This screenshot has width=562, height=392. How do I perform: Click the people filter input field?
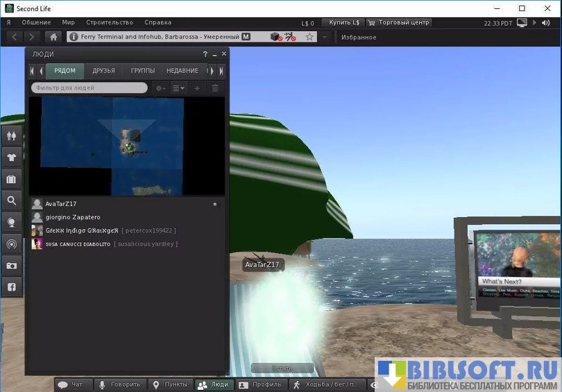89,88
